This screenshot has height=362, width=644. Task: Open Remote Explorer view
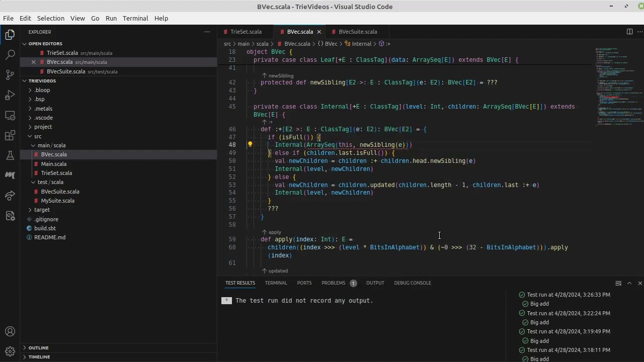(x=10, y=115)
